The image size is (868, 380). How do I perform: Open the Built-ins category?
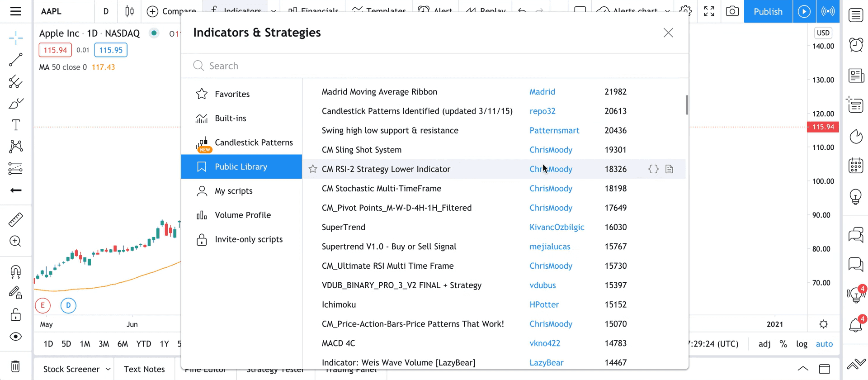(x=241, y=119)
